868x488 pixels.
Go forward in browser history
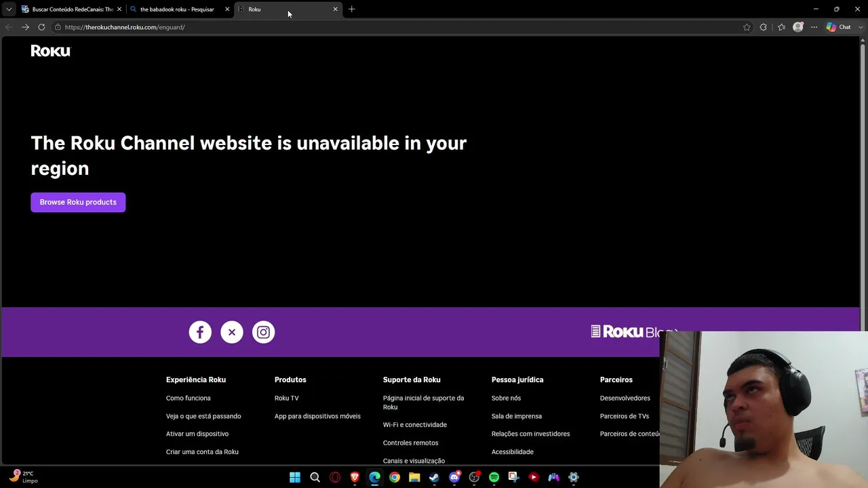click(x=25, y=27)
